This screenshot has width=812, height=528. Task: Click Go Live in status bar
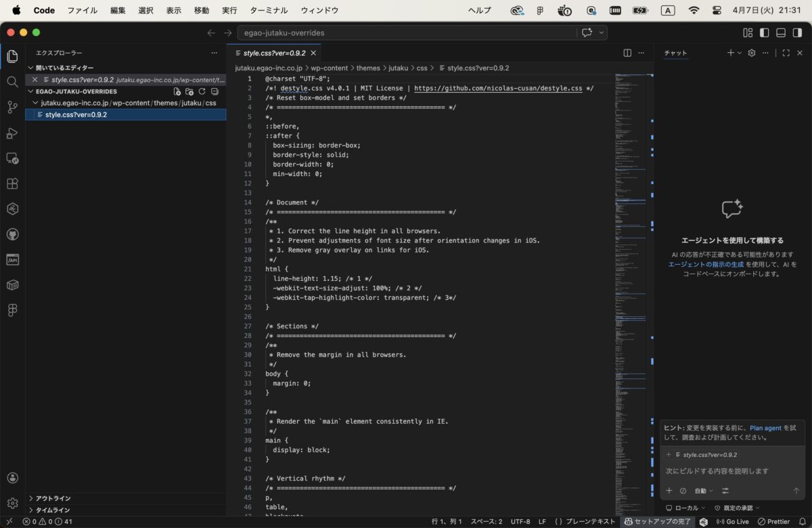pos(732,522)
